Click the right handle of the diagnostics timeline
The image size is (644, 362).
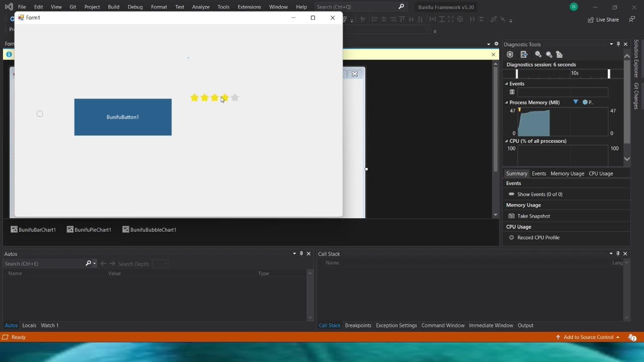pyautogui.click(x=609, y=74)
